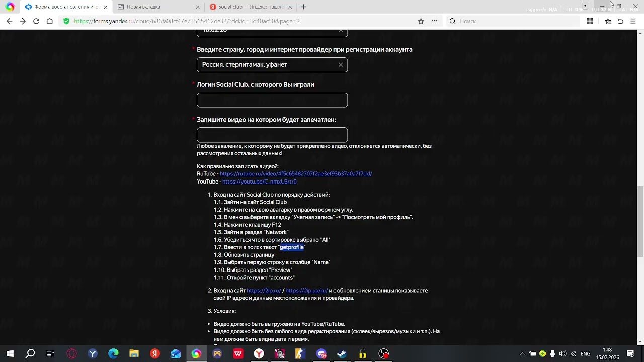Open the Windows notification center
The height and width of the screenshot is (362, 644).
[x=630, y=354]
